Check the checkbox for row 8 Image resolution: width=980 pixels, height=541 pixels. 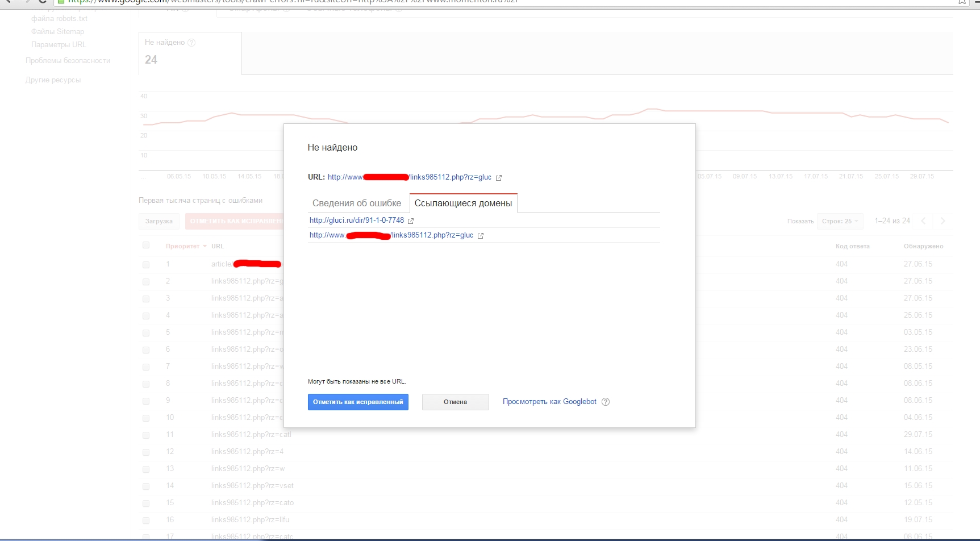click(x=146, y=384)
